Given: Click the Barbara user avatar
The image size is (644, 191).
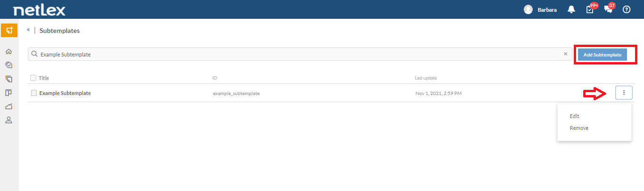Looking at the screenshot, I should pyautogui.click(x=528, y=9).
